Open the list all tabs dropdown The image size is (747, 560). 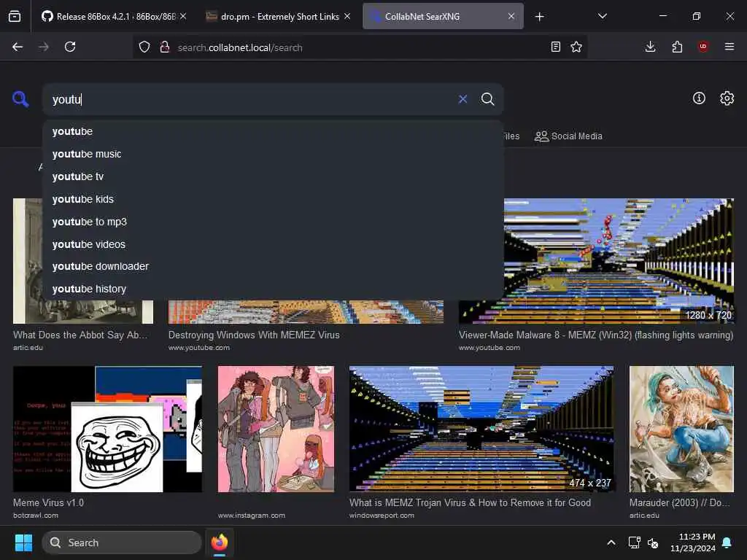coord(602,16)
